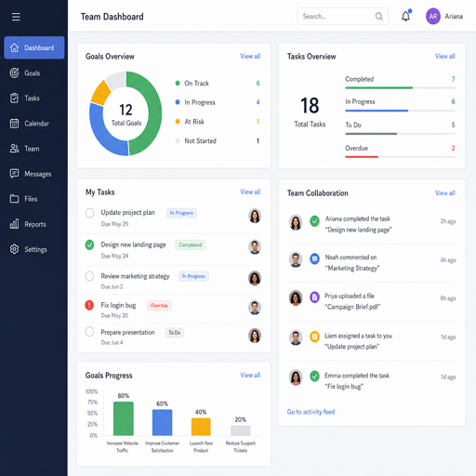The width and height of the screenshot is (476, 476).
Task: View all in My Tasks
Action: click(250, 192)
